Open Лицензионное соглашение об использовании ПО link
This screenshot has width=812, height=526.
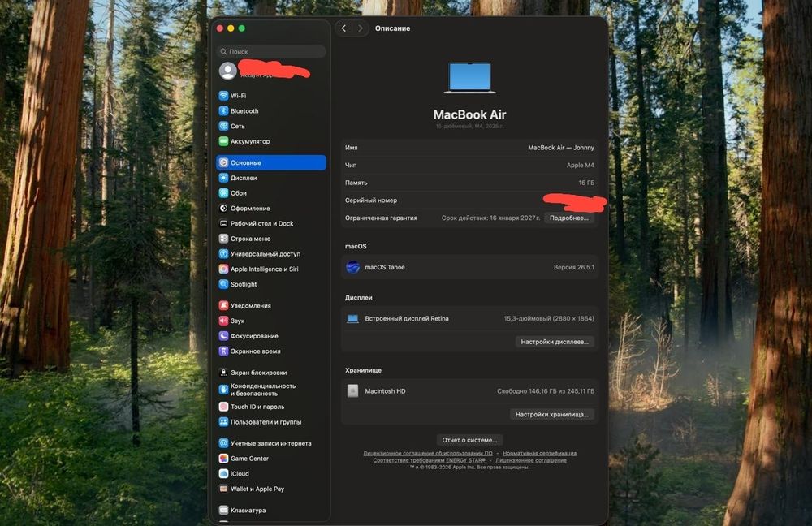coord(428,454)
